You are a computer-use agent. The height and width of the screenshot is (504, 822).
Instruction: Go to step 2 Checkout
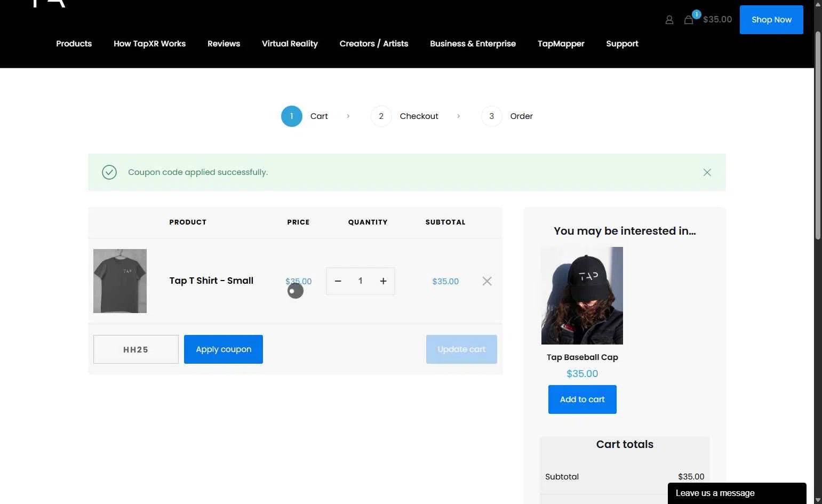point(404,116)
